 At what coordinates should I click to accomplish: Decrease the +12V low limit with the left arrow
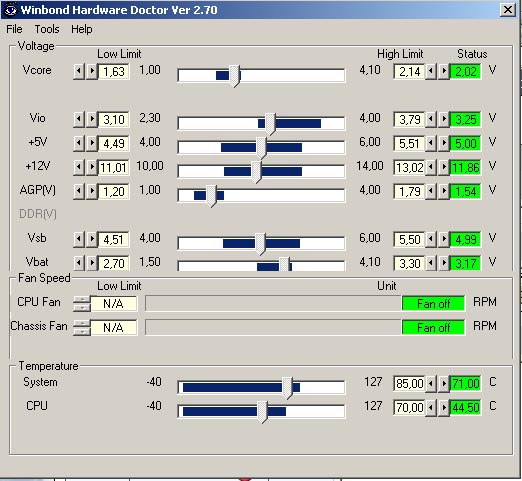79,167
